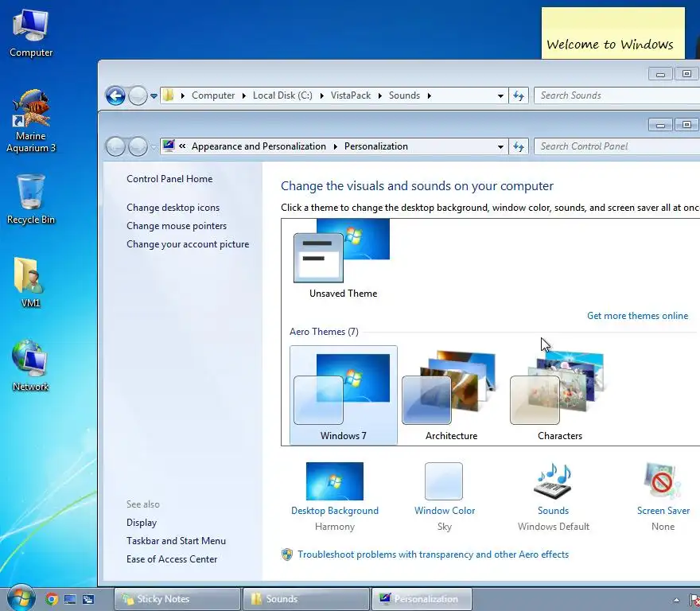Select the Architecture Aero theme

pos(451,395)
